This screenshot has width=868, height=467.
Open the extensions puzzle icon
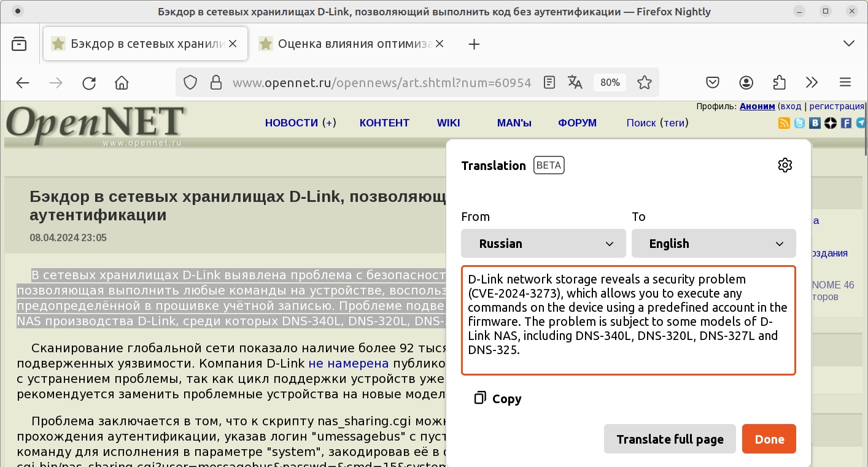tap(779, 82)
